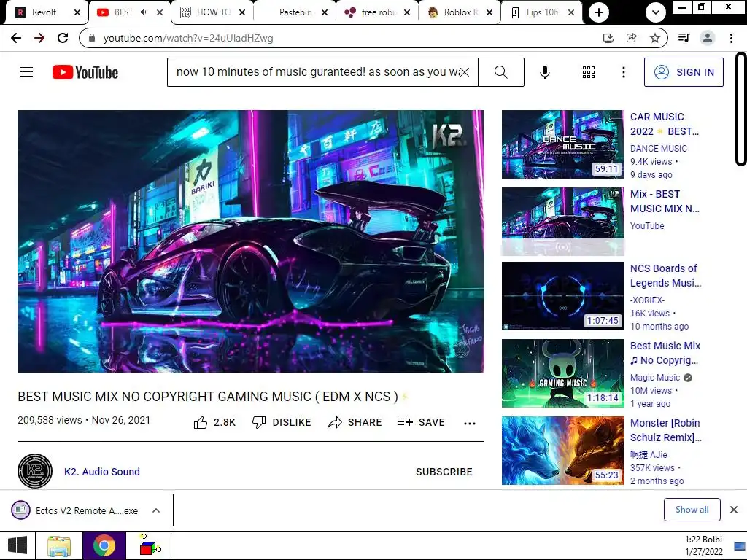The image size is (747, 560).
Task: Open the NCS Boards of Legends title
Action: (665, 275)
